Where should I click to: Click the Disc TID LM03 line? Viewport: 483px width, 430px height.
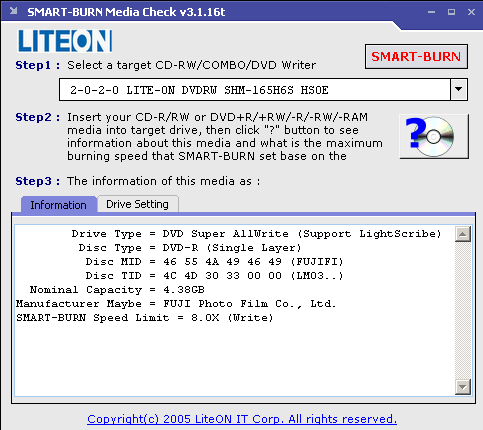pos(214,276)
